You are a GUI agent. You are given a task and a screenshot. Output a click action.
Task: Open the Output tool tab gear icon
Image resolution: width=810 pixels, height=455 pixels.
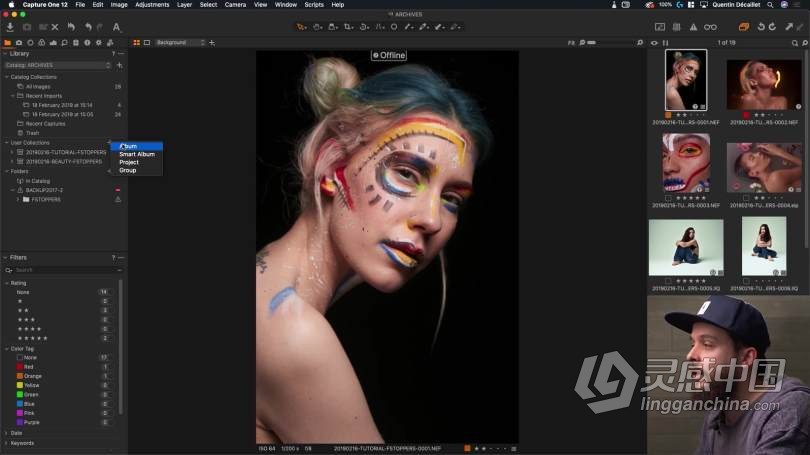pyautogui.click(x=99, y=43)
